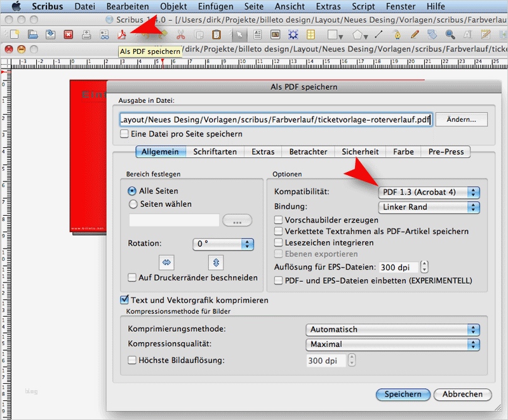Image resolution: width=508 pixels, height=420 pixels.
Task: Select the Text Frame tool
Action: pos(258,34)
